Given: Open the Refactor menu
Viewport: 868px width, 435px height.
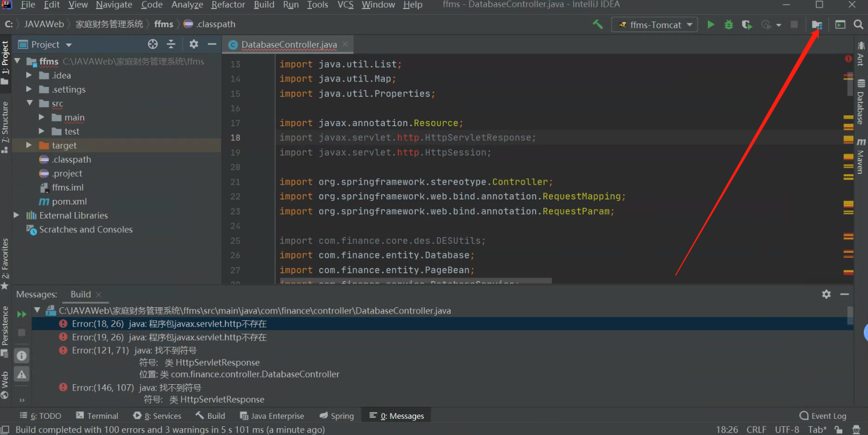Looking at the screenshot, I should 228,5.
